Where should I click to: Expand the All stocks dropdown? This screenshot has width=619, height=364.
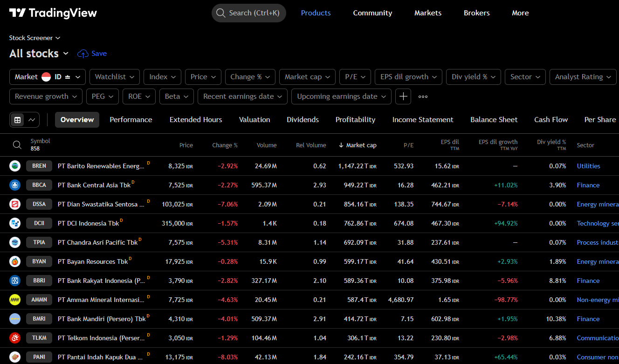coord(39,53)
